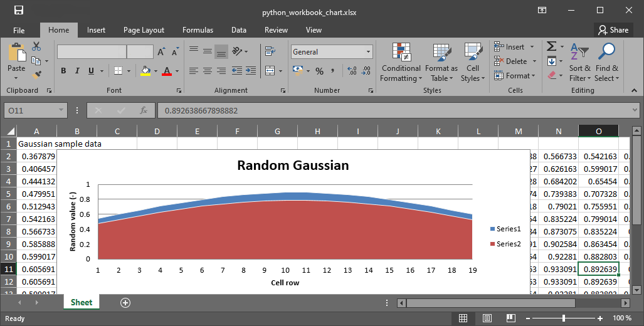The height and width of the screenshot is (326, 644).
Task: Switch to the Review tab
Action: tap(276, 30)
